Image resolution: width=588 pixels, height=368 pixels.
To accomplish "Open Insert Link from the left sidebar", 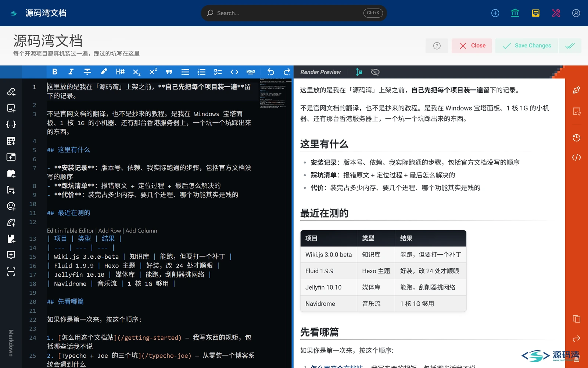I will pyautogui.click(x=11, y=92).
